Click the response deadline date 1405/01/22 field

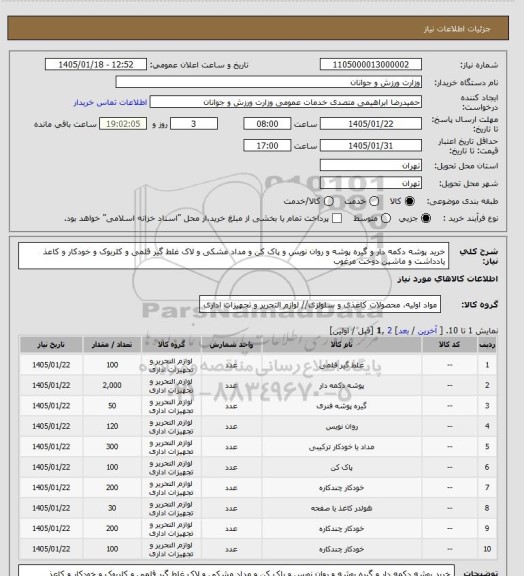pyautogui.click(x=371, y=123)
